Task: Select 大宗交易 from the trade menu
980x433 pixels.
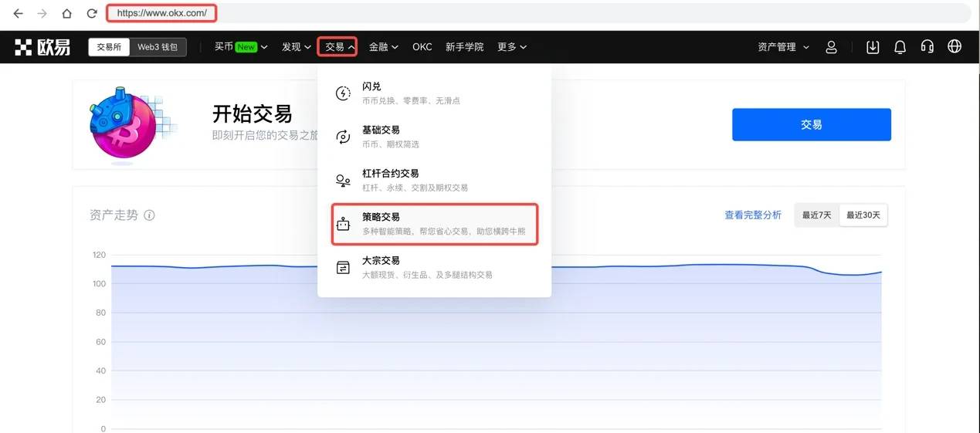Action: pos(434,267)
